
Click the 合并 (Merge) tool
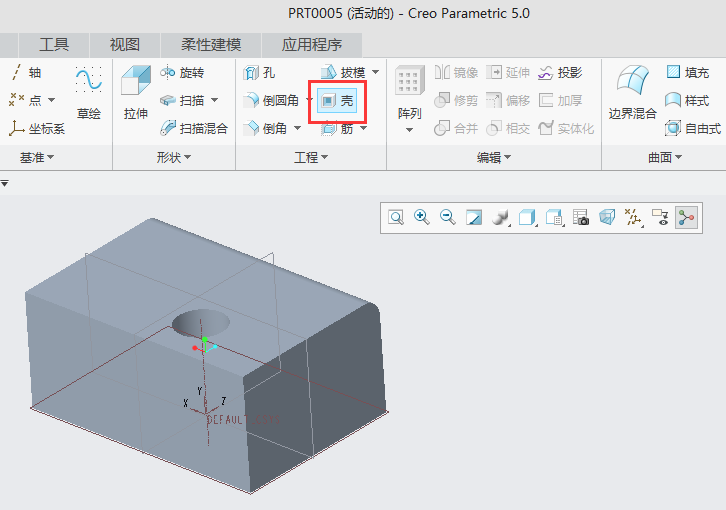point(456,128)
